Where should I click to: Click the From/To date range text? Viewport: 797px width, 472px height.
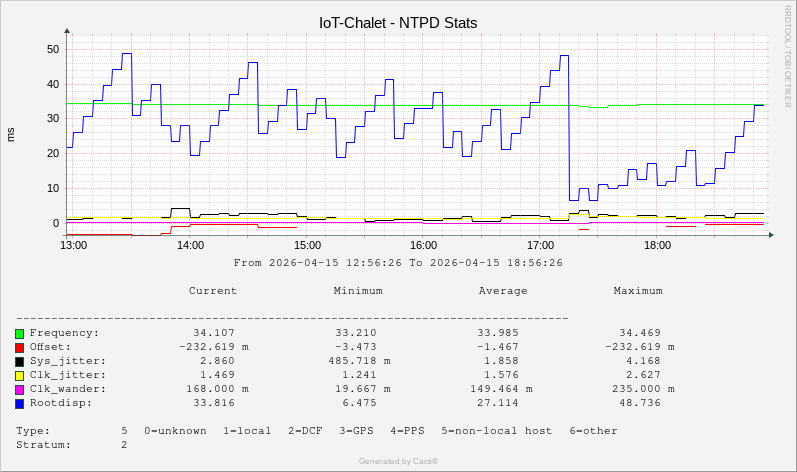coord(398,263)
